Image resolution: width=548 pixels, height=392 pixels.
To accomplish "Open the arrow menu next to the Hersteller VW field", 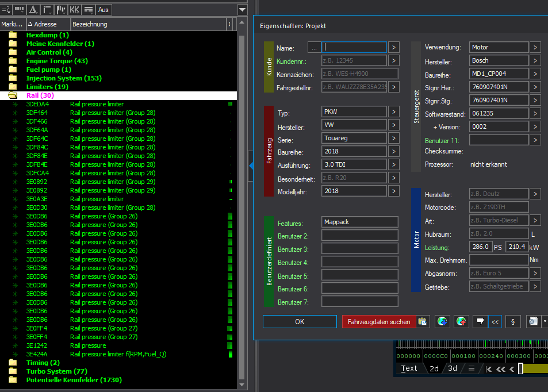I will tap(394, 125).
